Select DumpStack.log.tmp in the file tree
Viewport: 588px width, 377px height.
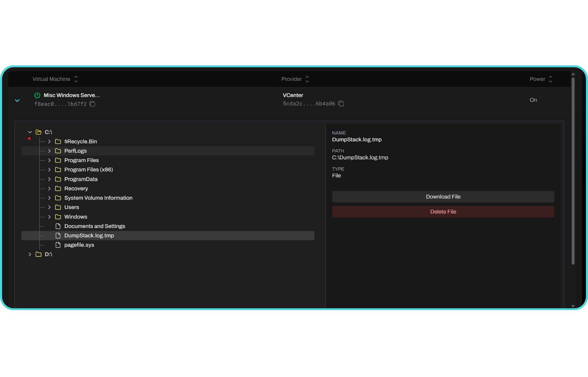click(x=89, y=236)
